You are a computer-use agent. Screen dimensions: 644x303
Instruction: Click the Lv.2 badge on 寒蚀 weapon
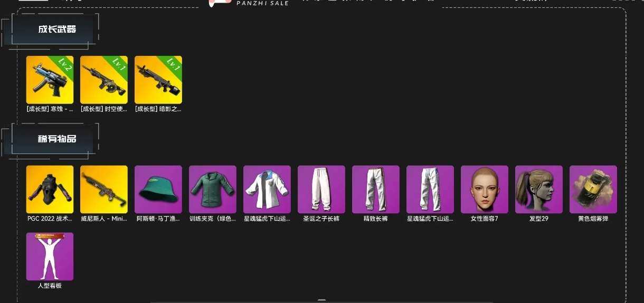click(x=65, y=65)
